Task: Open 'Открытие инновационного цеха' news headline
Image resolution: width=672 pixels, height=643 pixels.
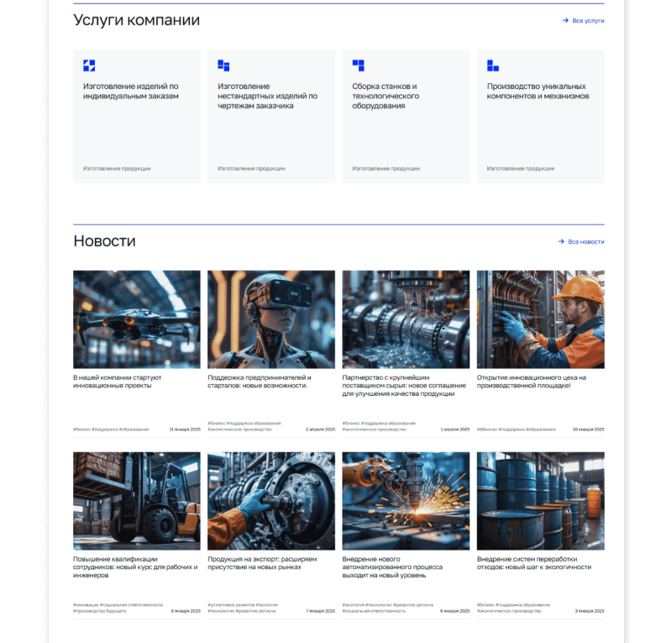Action: click(x=531, y=382)
